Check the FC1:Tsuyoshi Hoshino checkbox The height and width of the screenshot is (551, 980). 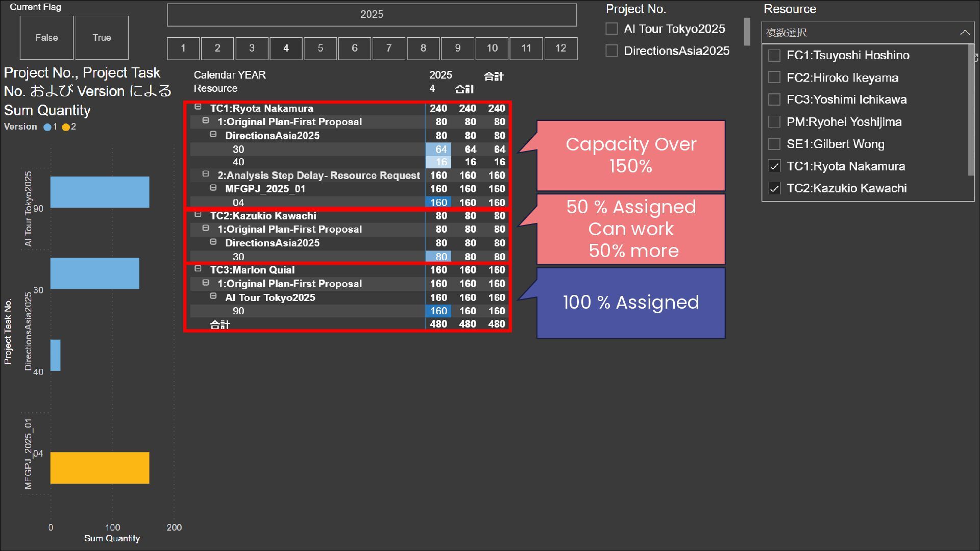(x=774, y=55)
